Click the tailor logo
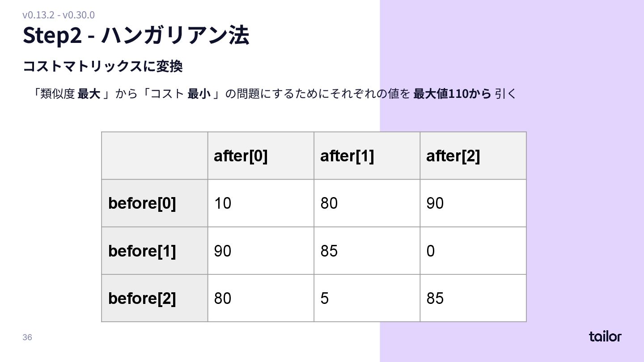 pos(605,336)
